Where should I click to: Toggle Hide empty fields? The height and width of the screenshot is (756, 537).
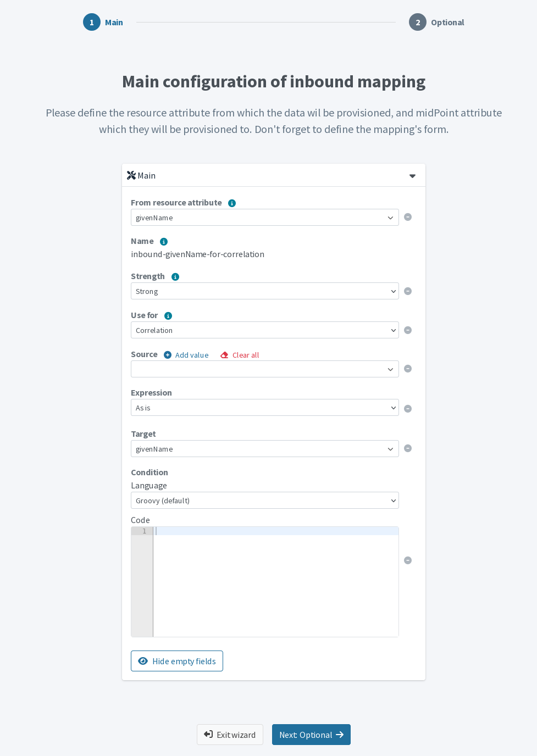177,661
